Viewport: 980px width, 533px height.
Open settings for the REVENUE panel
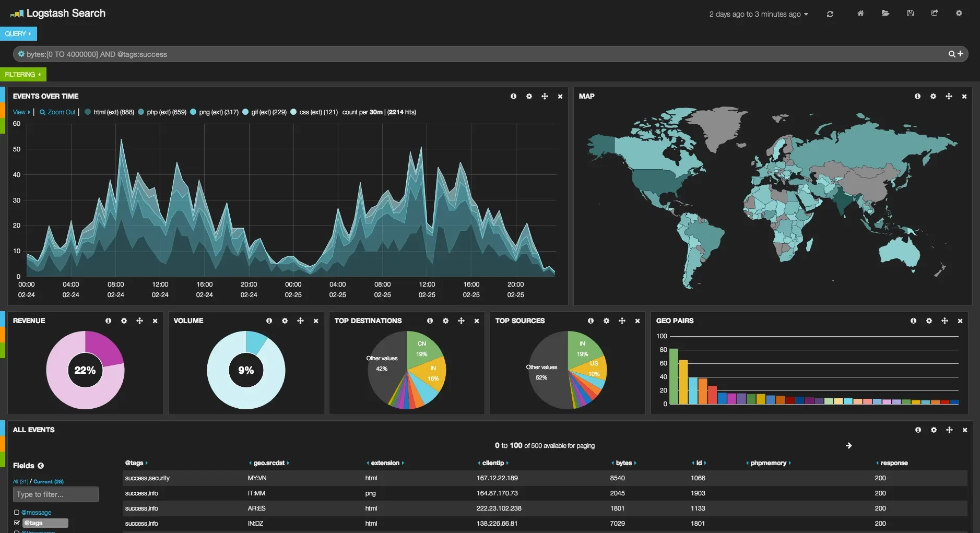pyautogui.click(x=124, y=321)
